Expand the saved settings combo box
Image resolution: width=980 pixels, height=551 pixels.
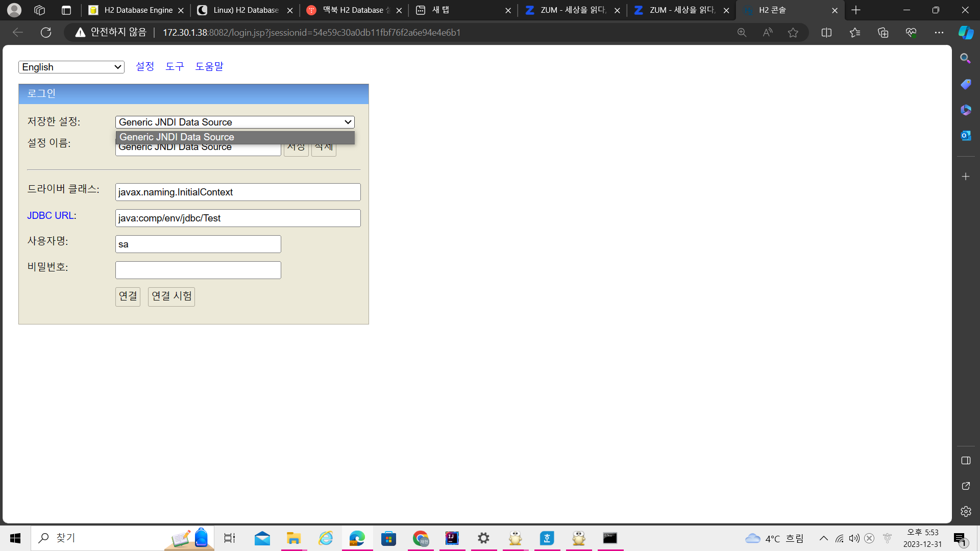[x=235, y=122]
